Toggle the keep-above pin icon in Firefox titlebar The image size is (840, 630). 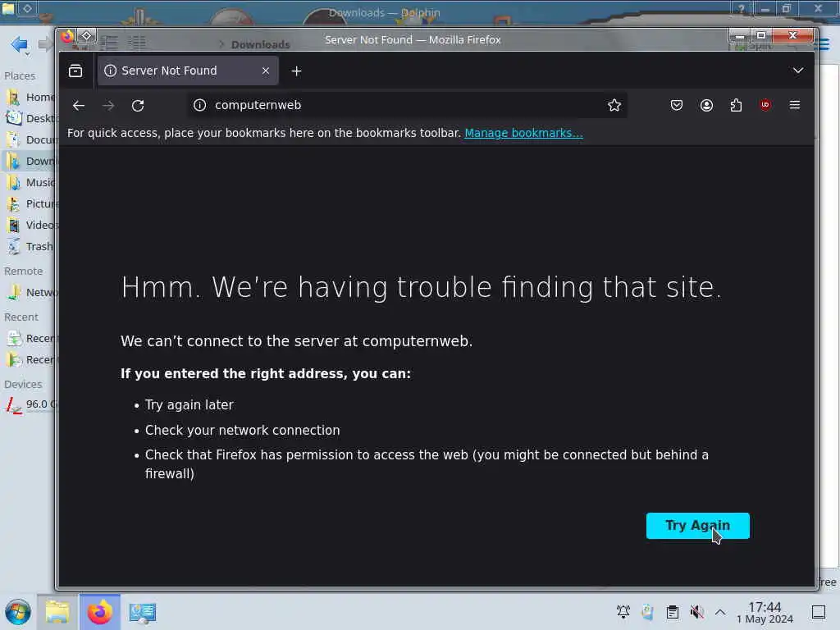click(x=86, y=36)
